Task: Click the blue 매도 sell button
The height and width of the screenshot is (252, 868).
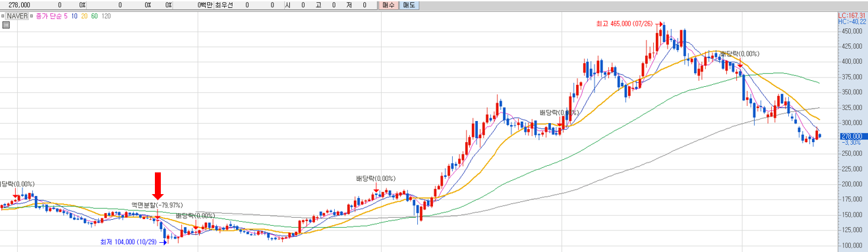Action: 409,5
